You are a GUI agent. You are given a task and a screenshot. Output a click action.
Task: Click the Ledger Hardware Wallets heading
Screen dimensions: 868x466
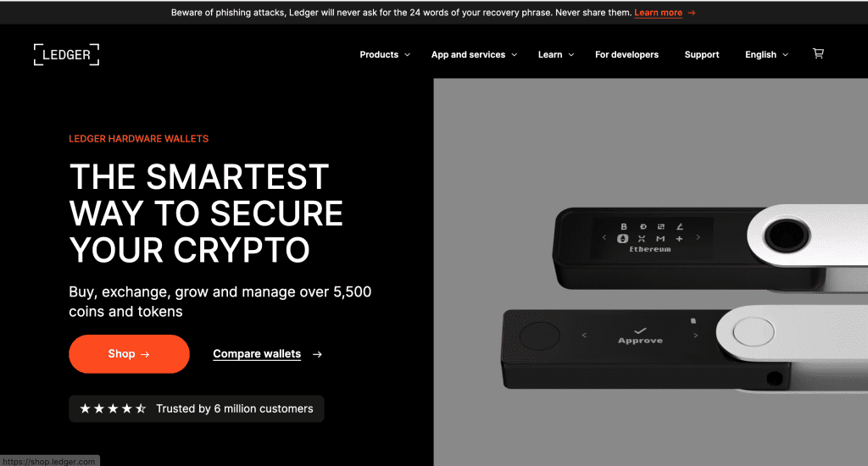pyautogui.click(x=138, y=139)
